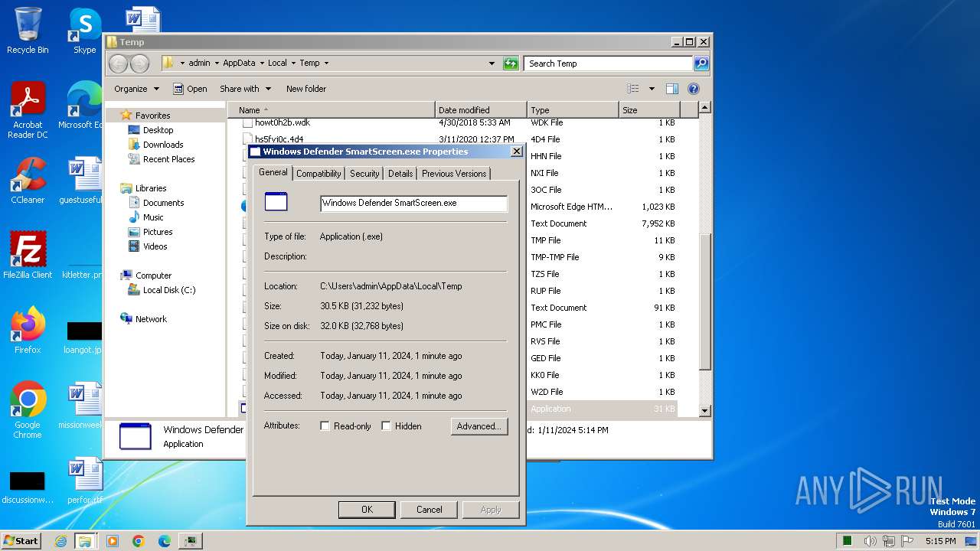
Task: Click the Search Temp box
Action: point(609,64)
